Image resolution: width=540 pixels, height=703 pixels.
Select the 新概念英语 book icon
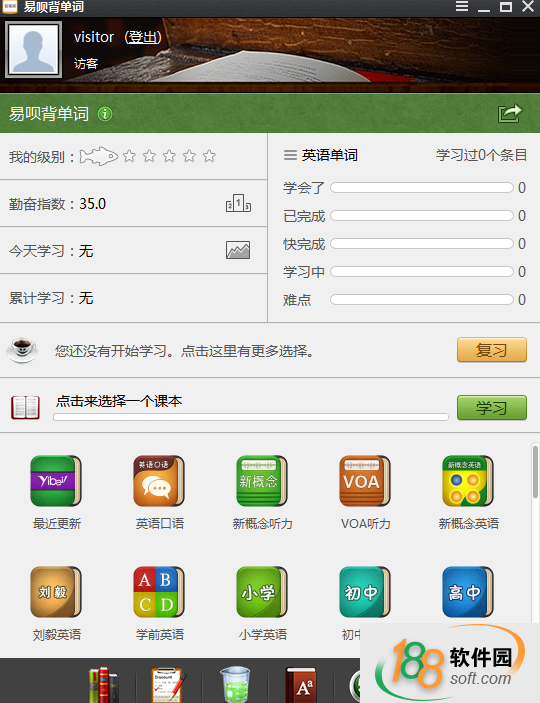[x=468, y=481]
